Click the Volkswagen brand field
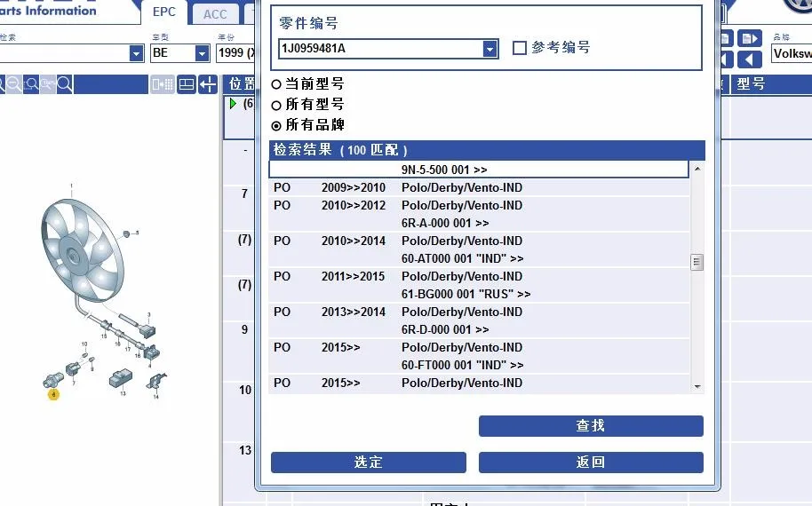Viewport: 812px width, 506px height. click(792, 53)
